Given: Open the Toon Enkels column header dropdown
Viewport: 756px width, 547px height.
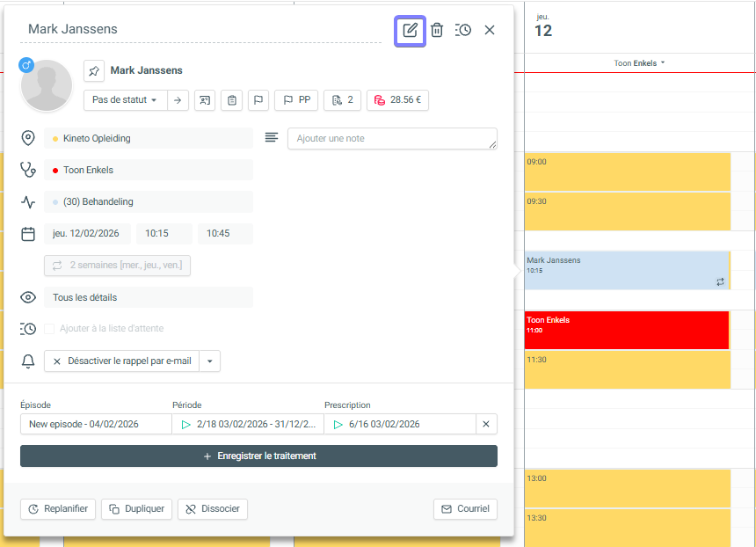Looking at the screenshot, I should 639,63.
